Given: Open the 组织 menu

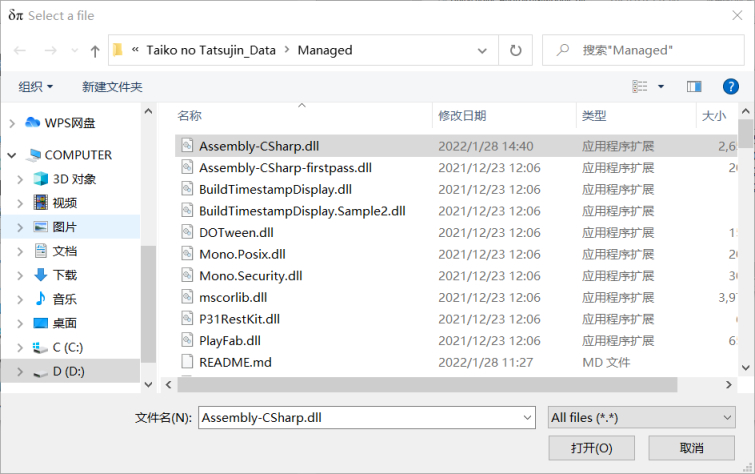Looking at the screenshot, I should coord(36,87).
